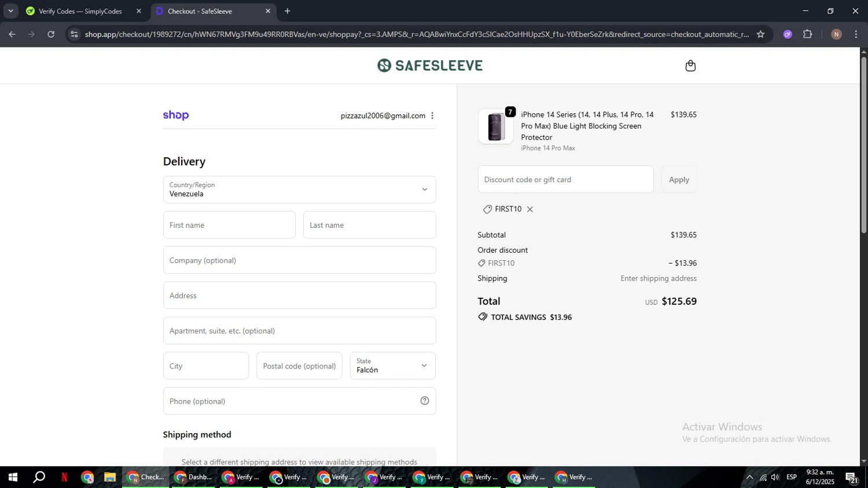This screenshot has width=868, height=488.
Task: Switch to the Check... Chrome taskbar window
Action: [146, 478]
